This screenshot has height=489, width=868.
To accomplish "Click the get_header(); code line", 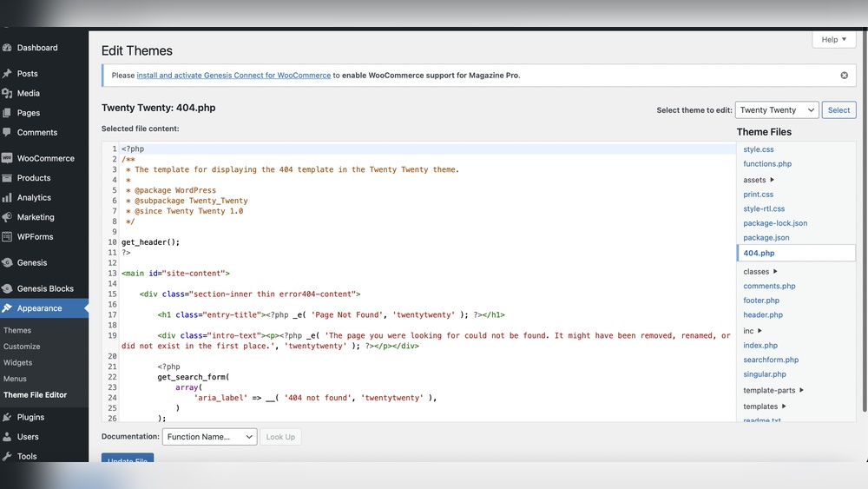I will click(x=150, y=242).
